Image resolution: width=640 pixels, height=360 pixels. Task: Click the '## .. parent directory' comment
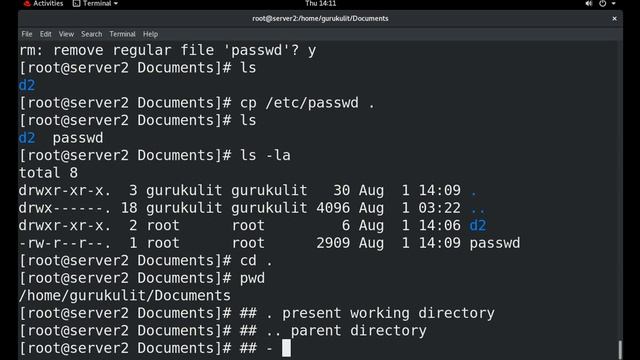[333, 331]
